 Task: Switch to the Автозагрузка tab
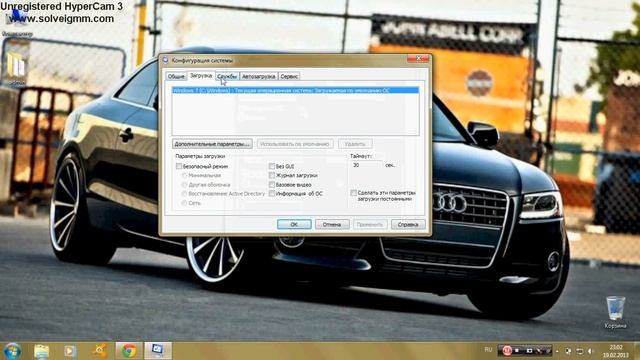pyautogui.click(x=258, y=76)
